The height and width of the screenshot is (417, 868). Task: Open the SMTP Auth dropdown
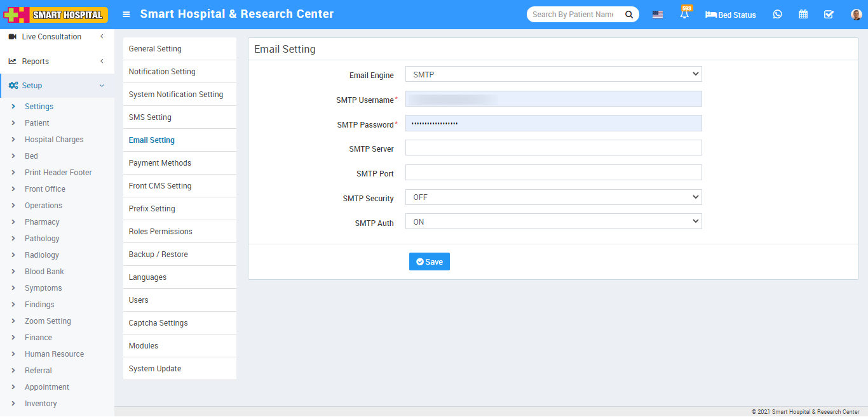click(553, 222)
